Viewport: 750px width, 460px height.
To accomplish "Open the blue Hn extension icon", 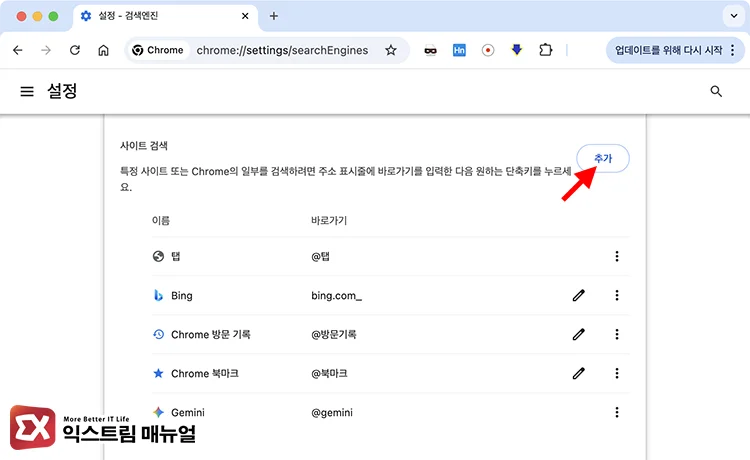I will [459, 50].
